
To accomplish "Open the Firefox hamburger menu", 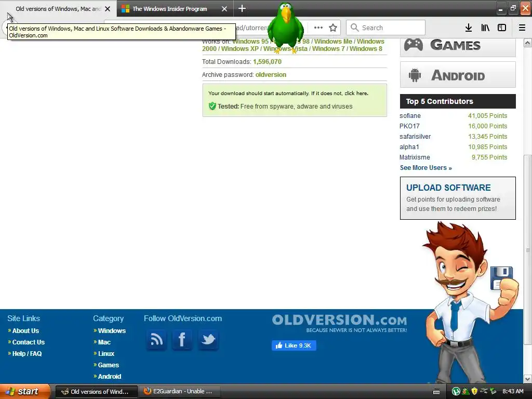I will pos(522,28).
